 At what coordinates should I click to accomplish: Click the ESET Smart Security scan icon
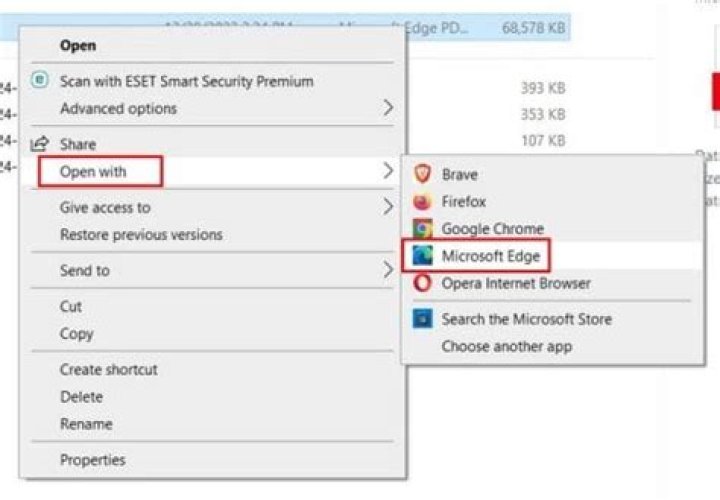point(40,81)
